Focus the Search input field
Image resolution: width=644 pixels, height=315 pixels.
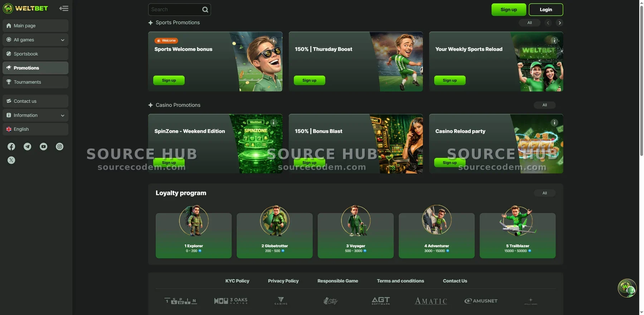point(175,10)
